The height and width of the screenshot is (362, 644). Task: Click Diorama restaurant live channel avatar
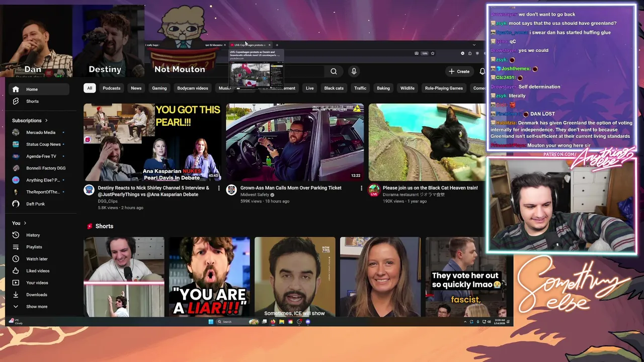(x=374, y=190)
